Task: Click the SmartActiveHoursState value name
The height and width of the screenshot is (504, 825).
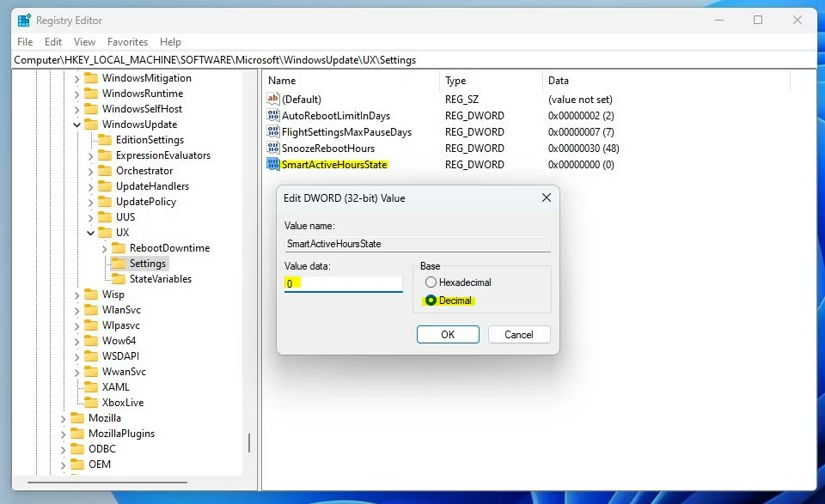Action: coord(334,165)
